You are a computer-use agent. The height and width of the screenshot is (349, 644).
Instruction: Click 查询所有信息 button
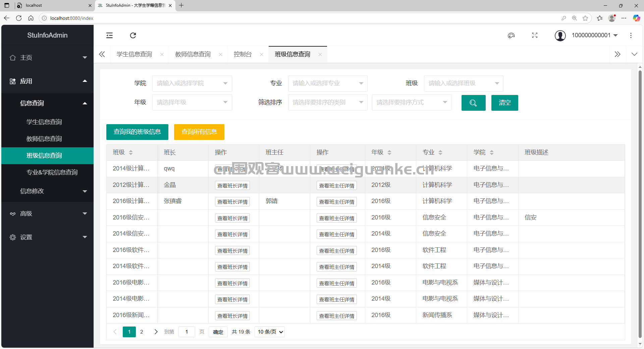point(199,132)
